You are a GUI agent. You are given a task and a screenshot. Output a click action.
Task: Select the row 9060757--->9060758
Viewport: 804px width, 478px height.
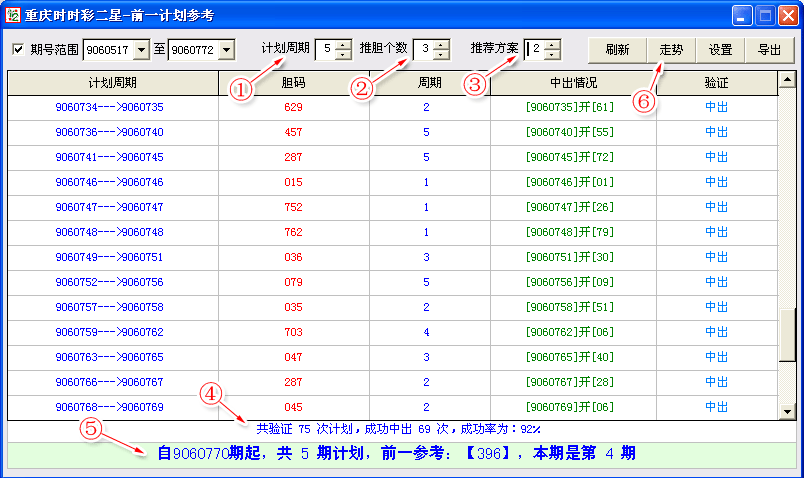point(393,308)
